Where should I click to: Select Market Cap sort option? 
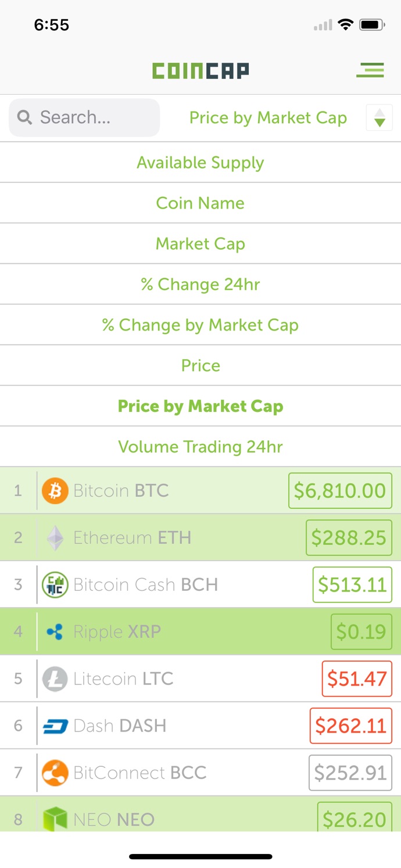click(201, 244)
